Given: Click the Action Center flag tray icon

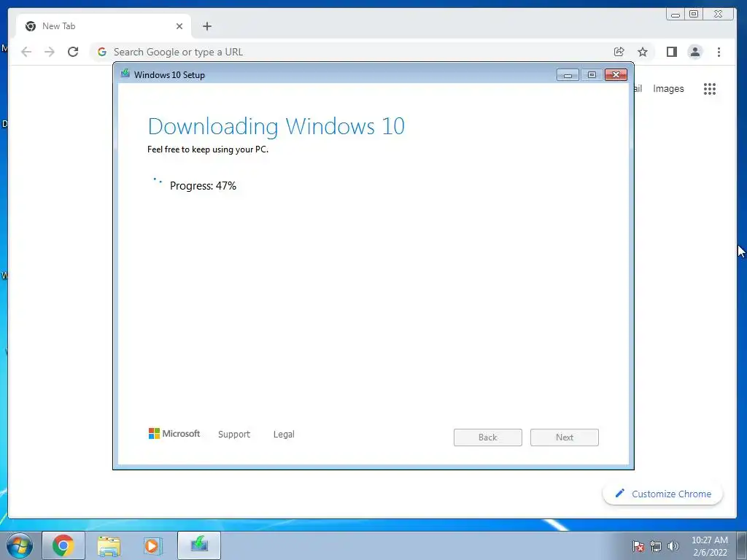Looking at the screenshot, I should pos(638,546).
